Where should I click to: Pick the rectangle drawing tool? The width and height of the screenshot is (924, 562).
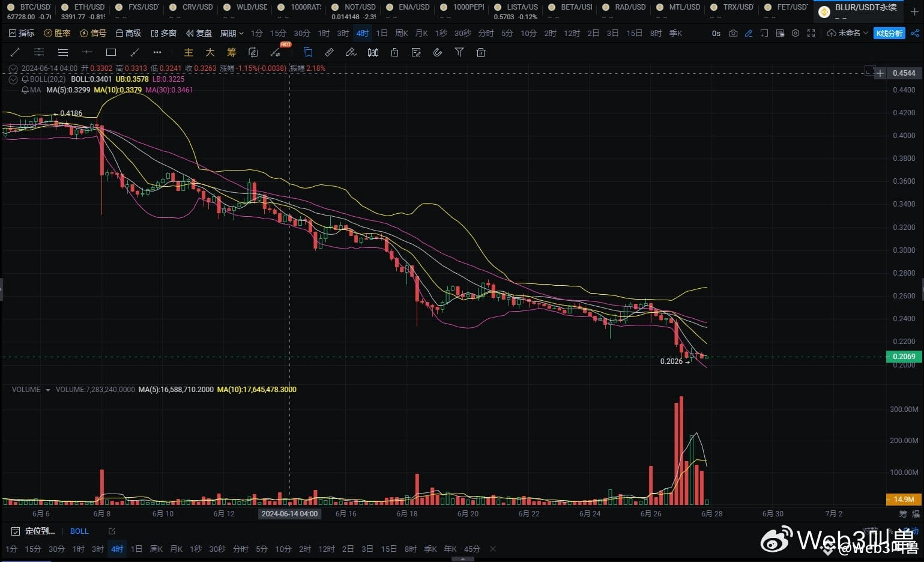click(111, 52)
